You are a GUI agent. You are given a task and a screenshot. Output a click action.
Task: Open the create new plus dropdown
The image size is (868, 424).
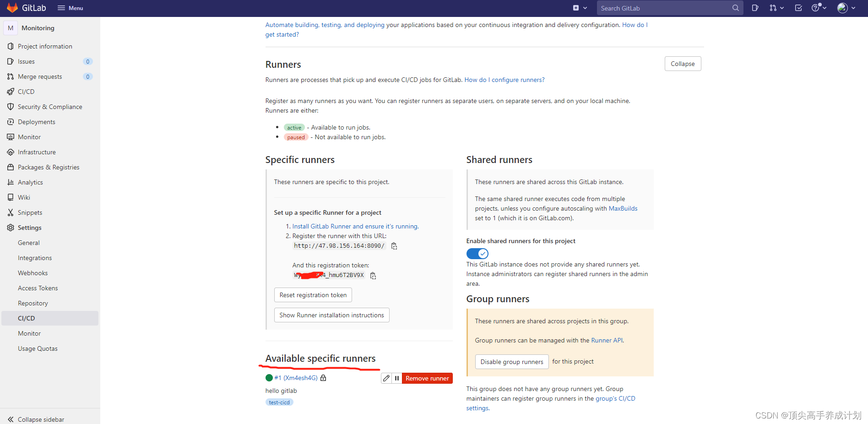(x=580, y=8)
